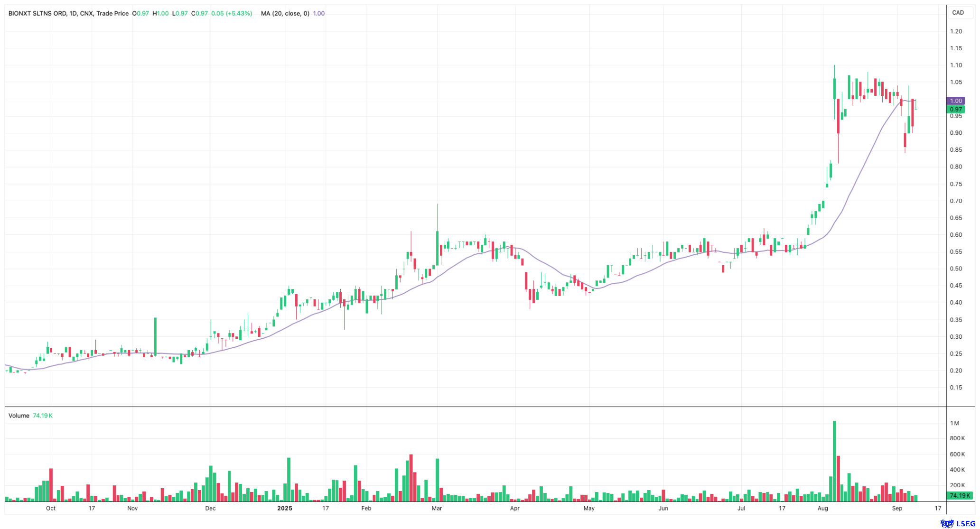
Task: Click the 74.19K volume axis tag
Action: pos(958,495)
